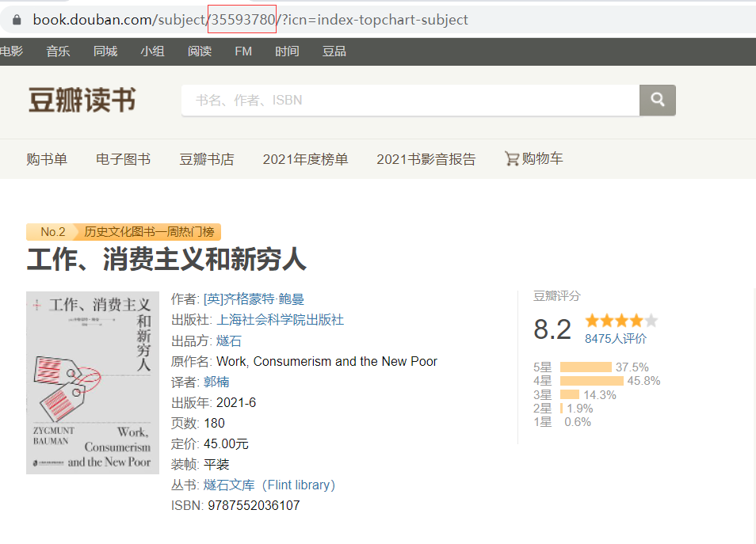756x544 pixels.
Task: Open publisher link 上海社会科学院出版社
Action: pyautogui.click(x=280, y=320)
